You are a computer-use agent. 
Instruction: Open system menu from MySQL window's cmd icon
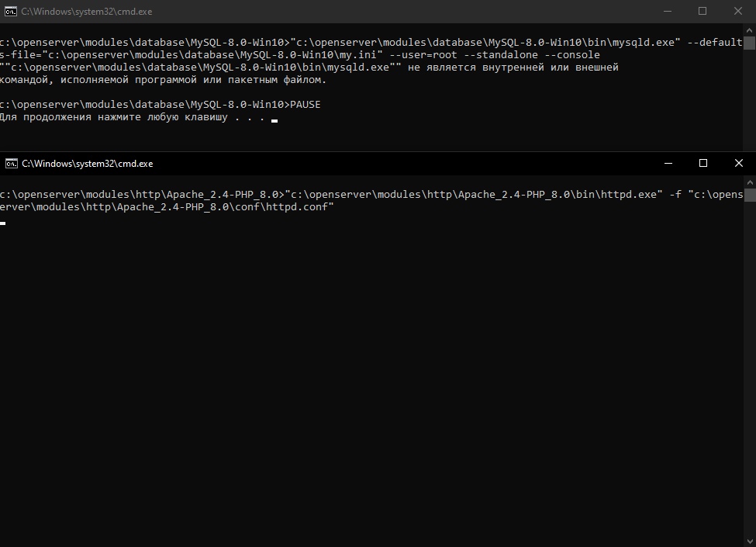click(10, 11)
